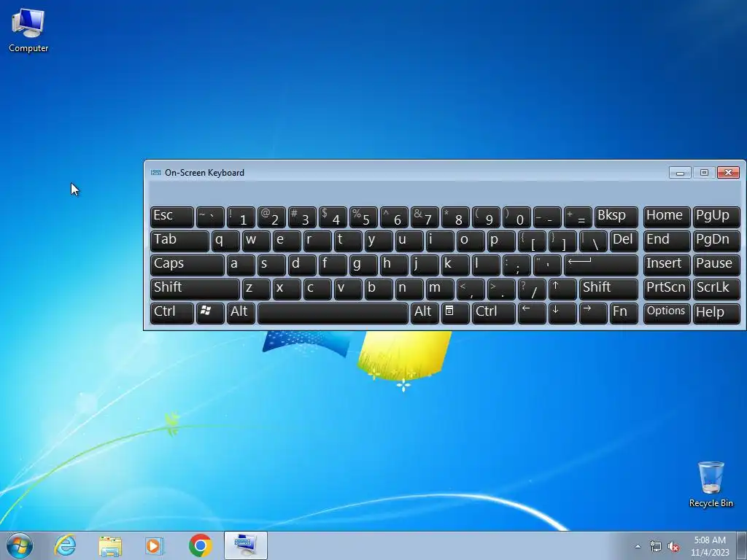Viewport: 747px width, 560px height.
Task: Click the z key
Action: tap(256, 289)
